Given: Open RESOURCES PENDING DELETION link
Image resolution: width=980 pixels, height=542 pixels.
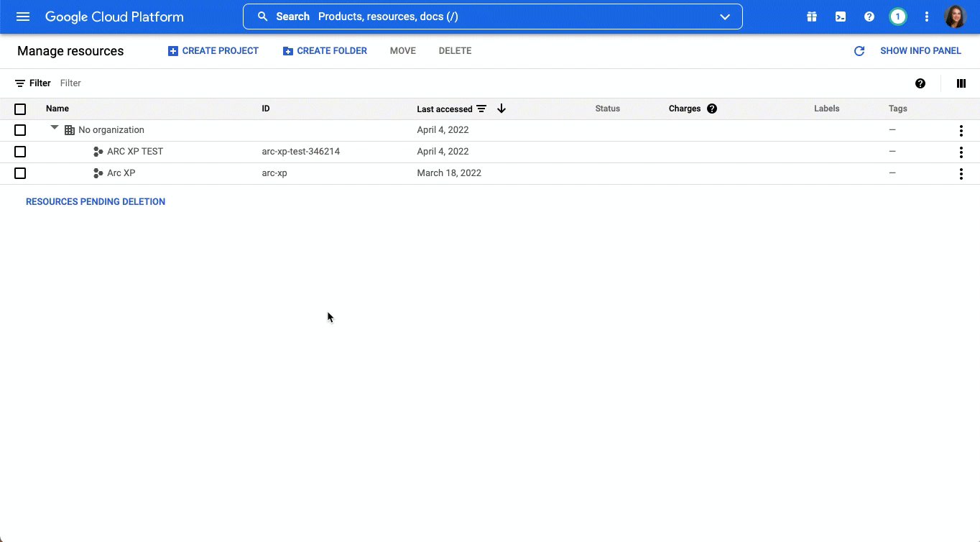Looking at the screenshot, I should [96, 202].
